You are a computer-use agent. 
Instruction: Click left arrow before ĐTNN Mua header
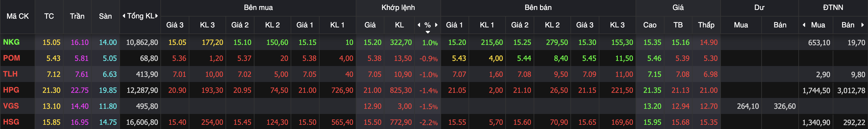click(x=804, y=25)
